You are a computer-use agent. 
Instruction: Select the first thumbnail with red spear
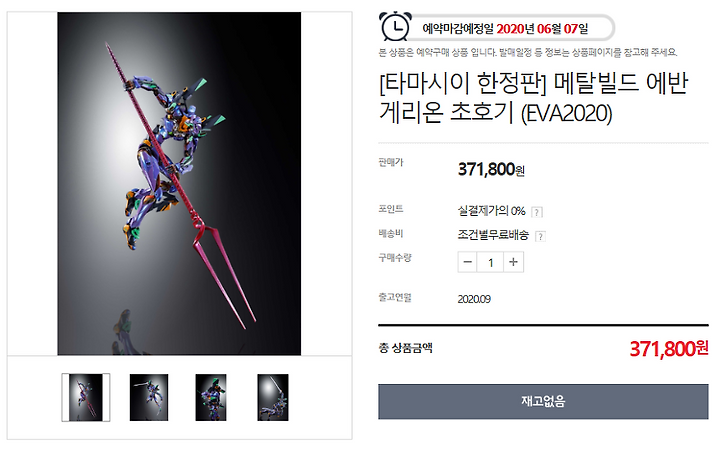click(86, 397)
